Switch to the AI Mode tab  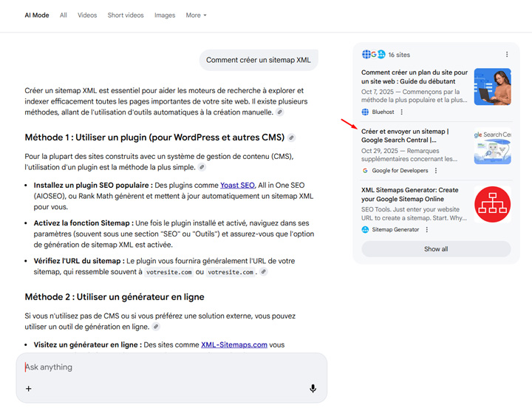tap(38, 15)
